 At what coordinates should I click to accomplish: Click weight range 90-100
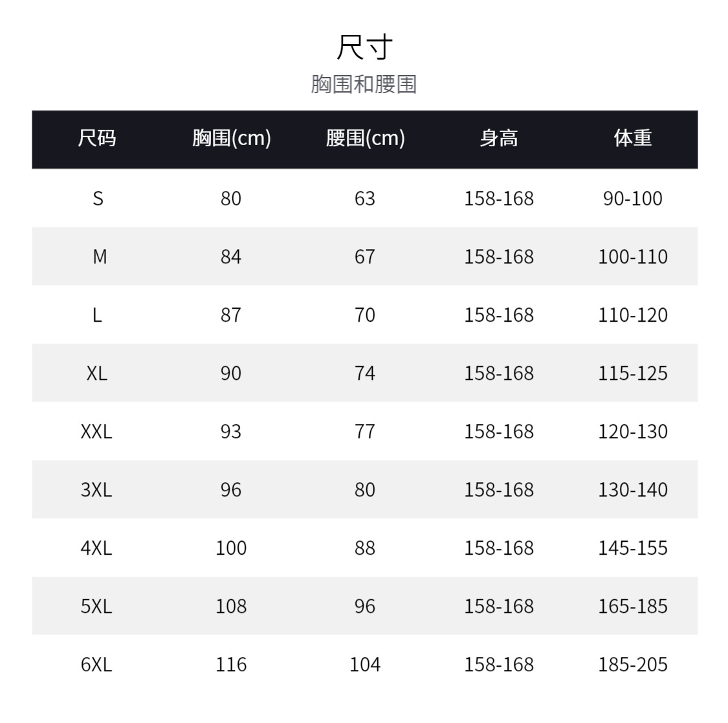click(632, 199)
